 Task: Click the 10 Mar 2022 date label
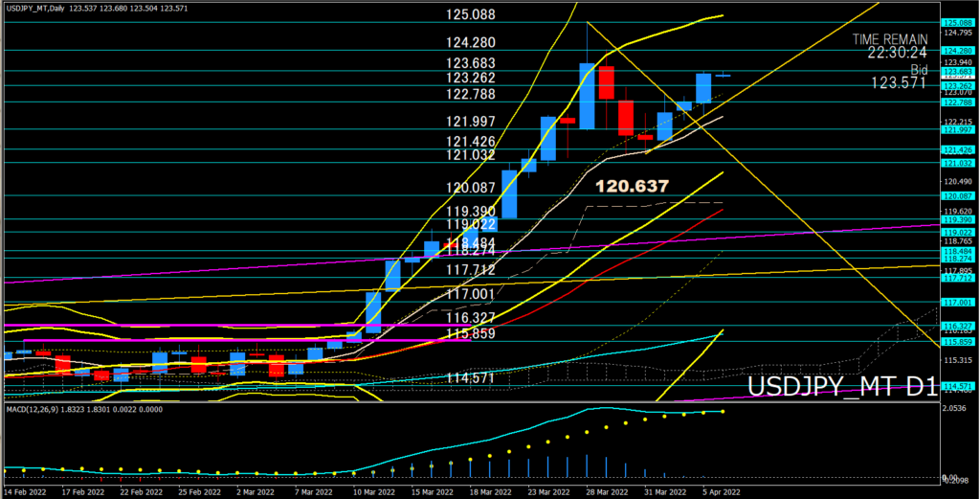(x=374, y=492)
